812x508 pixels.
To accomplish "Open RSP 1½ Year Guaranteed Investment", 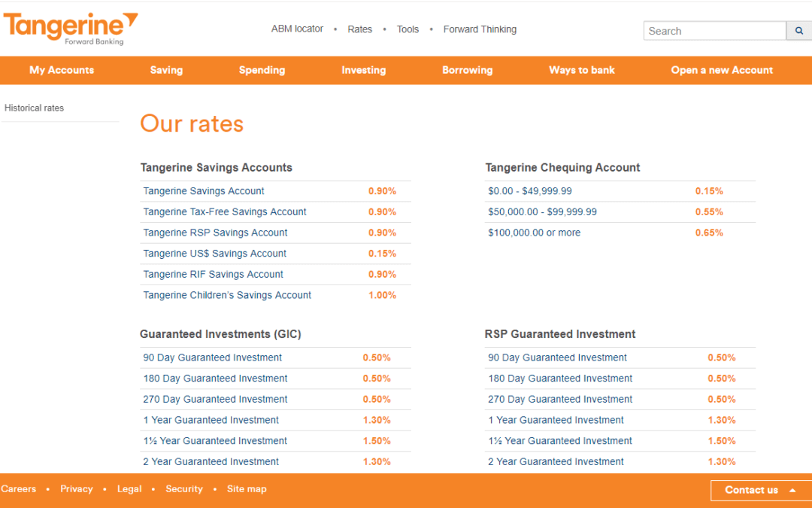I will [x=560, y=440].
